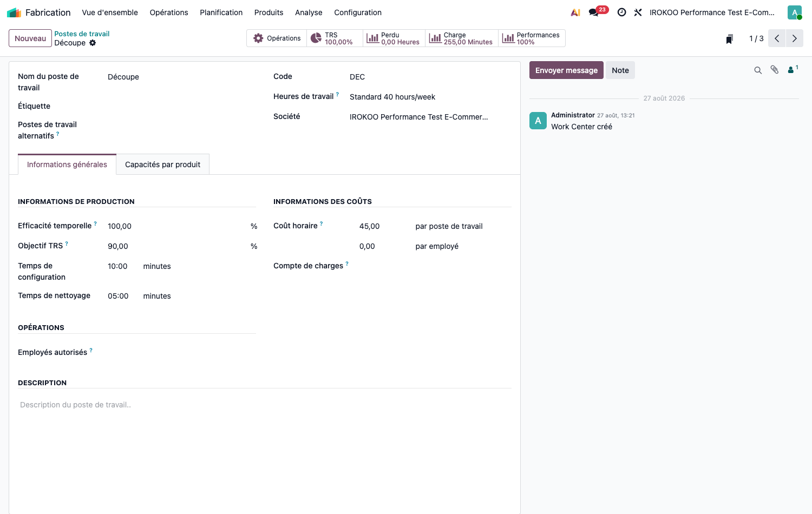812x514 pixels.
Task: Click the gear icon next to Découpe
Action: (93, 43)
